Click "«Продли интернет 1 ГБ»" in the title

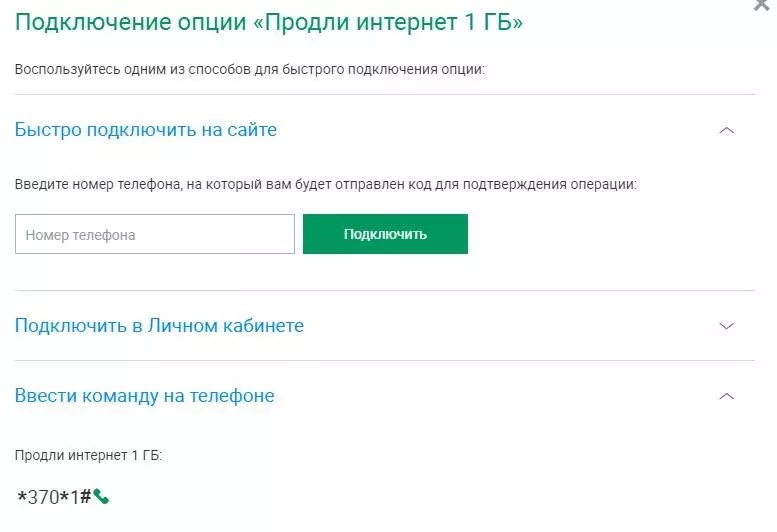click(388, 22)
